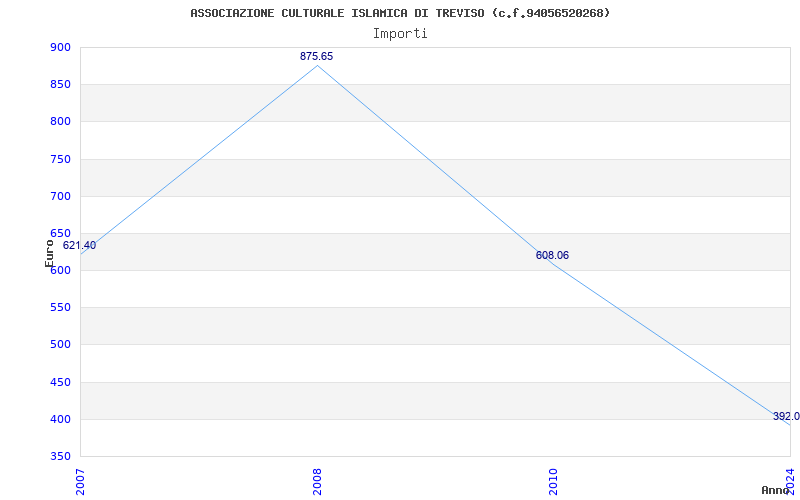Select the 608.06 data point label

tap(552, 256)
